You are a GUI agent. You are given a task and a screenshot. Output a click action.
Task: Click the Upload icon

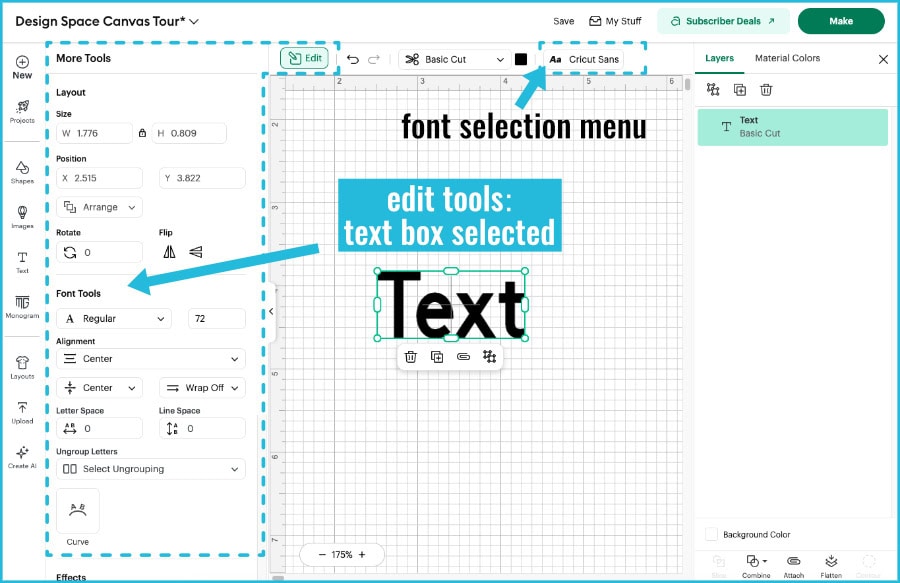coord(22,412)
